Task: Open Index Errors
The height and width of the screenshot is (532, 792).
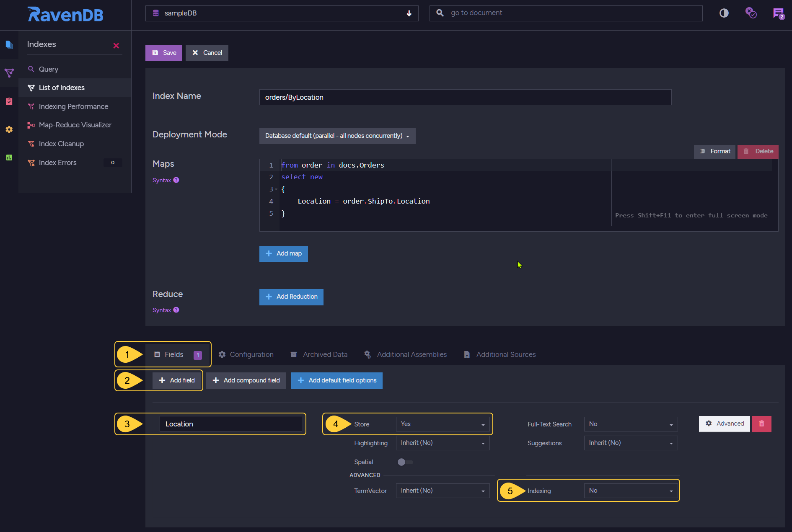Action: pos(75,163)
